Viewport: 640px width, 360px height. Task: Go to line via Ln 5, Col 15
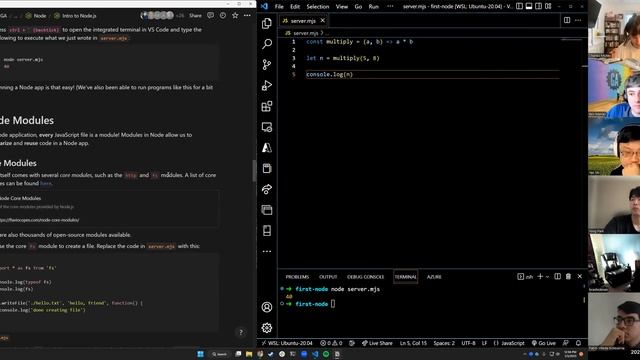pyautogui.click(x=413, y=343)
